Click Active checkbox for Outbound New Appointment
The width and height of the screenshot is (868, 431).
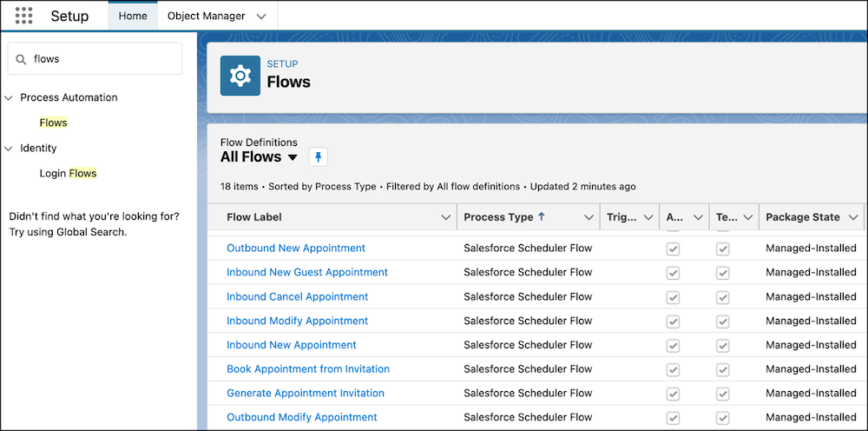673,249
